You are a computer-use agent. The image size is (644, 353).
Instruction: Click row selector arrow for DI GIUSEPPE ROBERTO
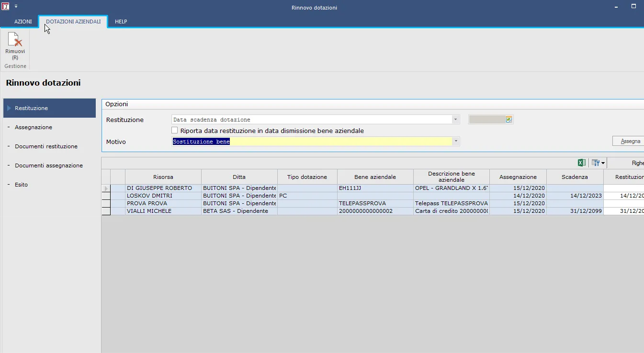pos(106,188)
